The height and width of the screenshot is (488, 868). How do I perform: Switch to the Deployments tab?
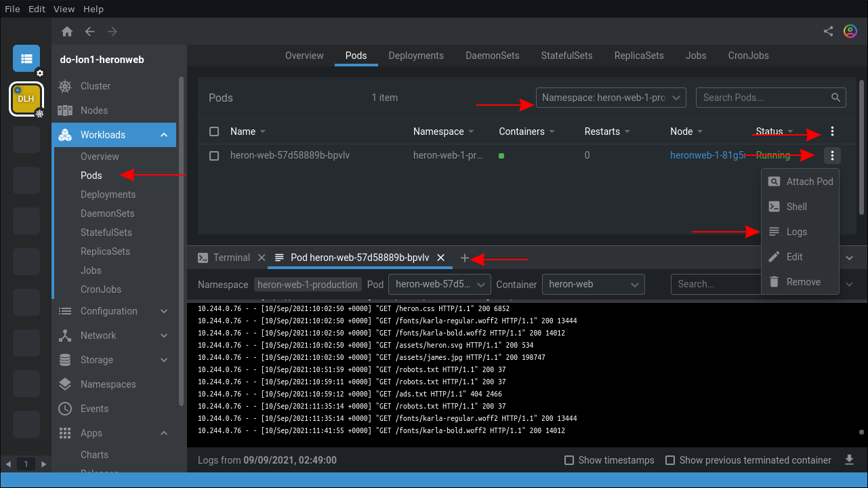[416, 56]
